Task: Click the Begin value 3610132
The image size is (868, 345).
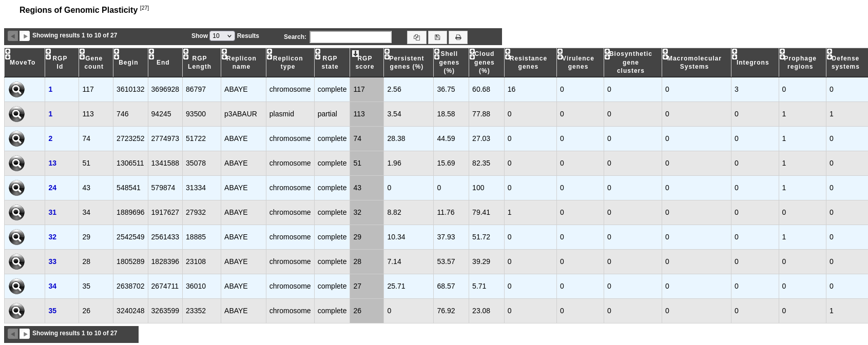Action: click(x=130, y=89)
